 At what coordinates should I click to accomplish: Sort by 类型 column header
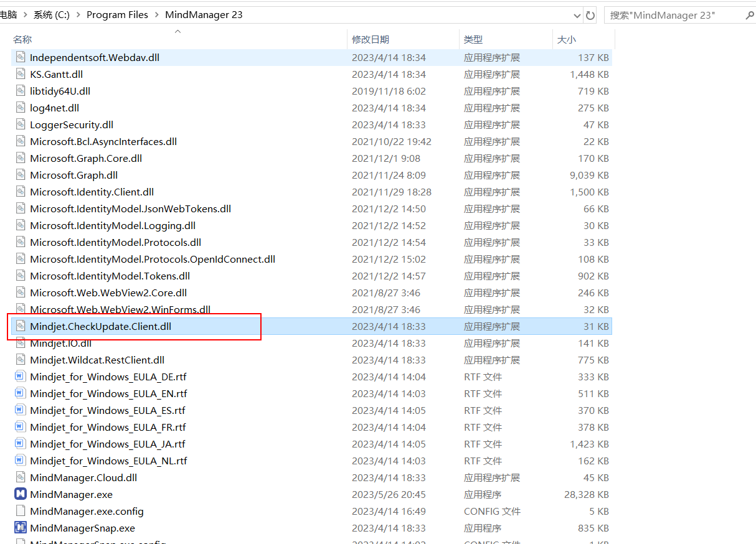[x=473, y=39]
